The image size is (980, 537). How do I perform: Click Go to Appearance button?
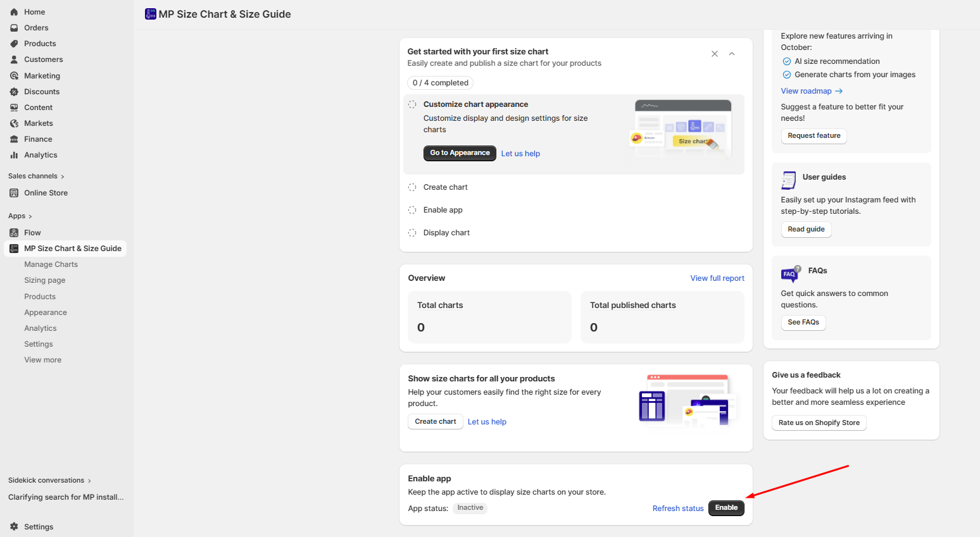(x=460, y=153)
